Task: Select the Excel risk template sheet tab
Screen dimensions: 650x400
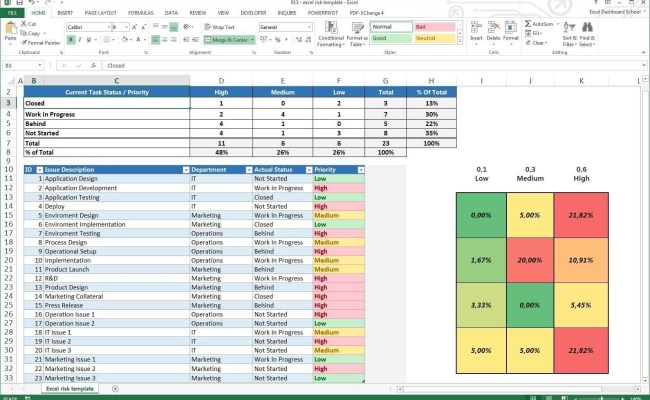Action: pos(70,389)
